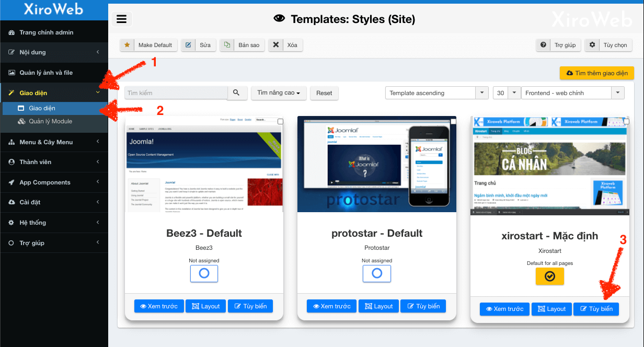The image size is (644, 347).
Task: Open the Tìm nâng cao dropdown
Action: [278, 92]
